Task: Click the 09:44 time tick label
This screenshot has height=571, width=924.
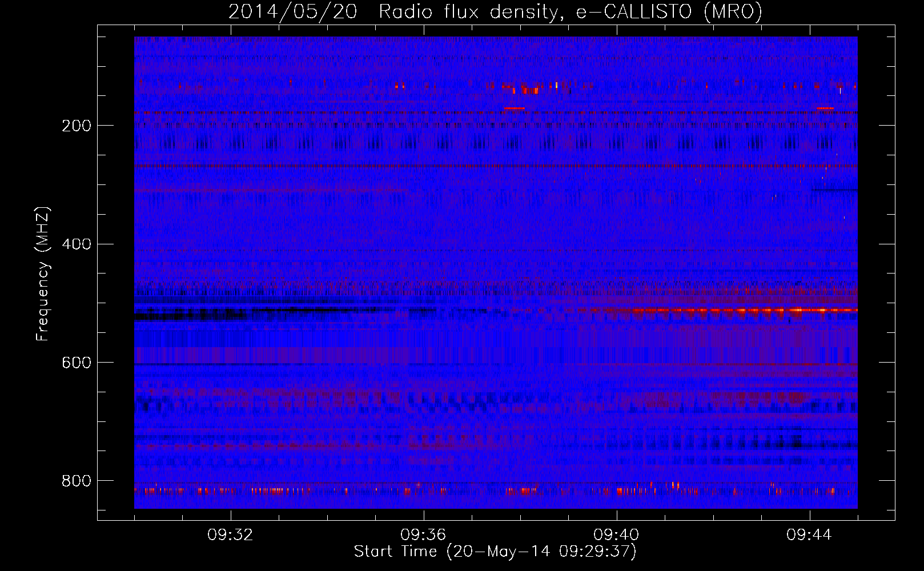Action: point(809,535)
